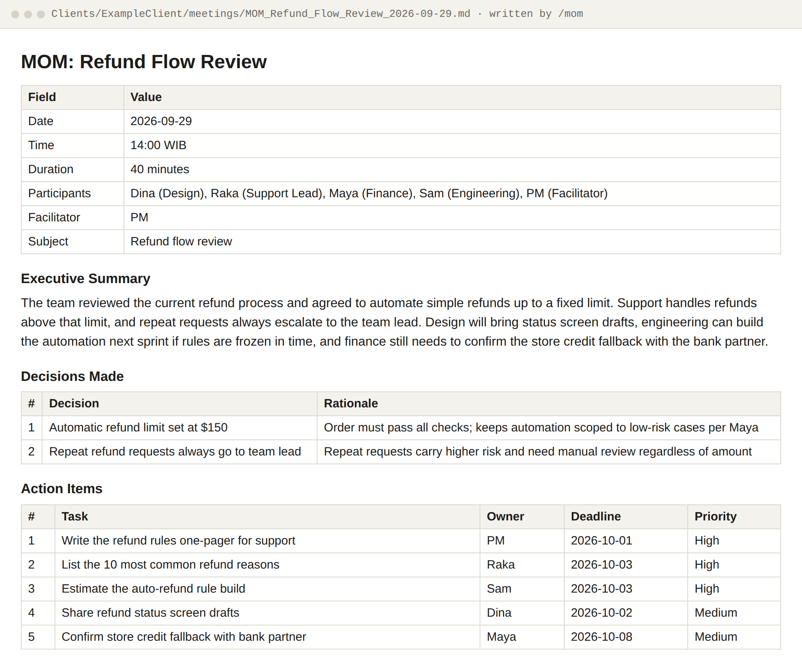Click deadline 2026-10-01

pos(601,540)
